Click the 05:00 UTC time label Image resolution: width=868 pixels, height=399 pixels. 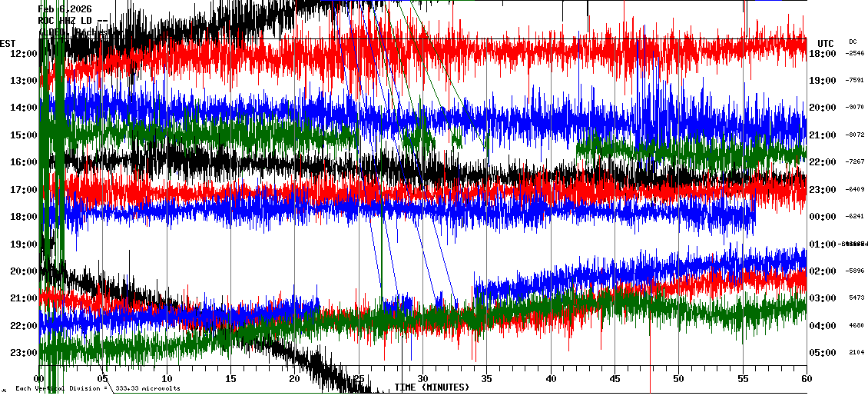(823, 353)
